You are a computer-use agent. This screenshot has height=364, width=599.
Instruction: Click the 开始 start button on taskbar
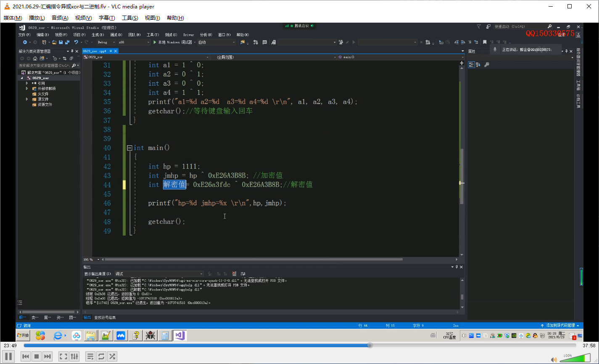pyautogui.click(x=23, y=335)
